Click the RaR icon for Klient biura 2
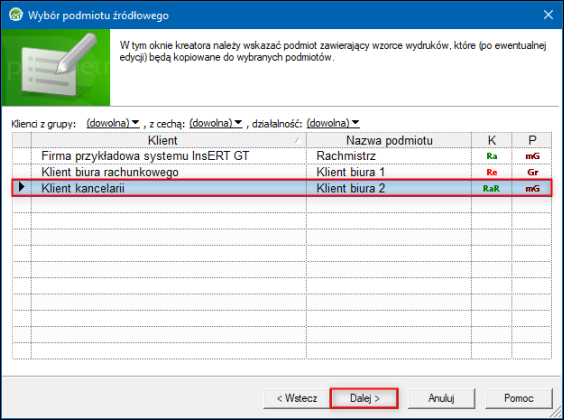 pos(491,188)
